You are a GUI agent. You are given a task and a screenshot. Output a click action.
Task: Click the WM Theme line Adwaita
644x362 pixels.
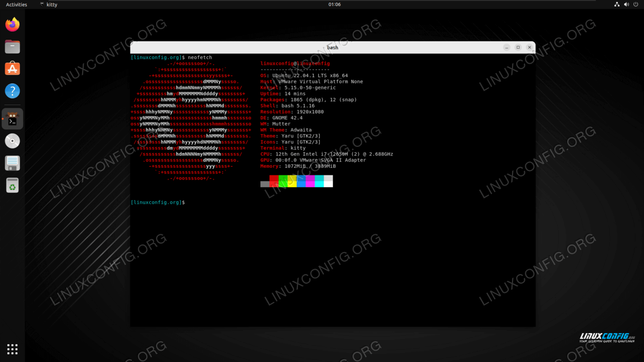286,130
